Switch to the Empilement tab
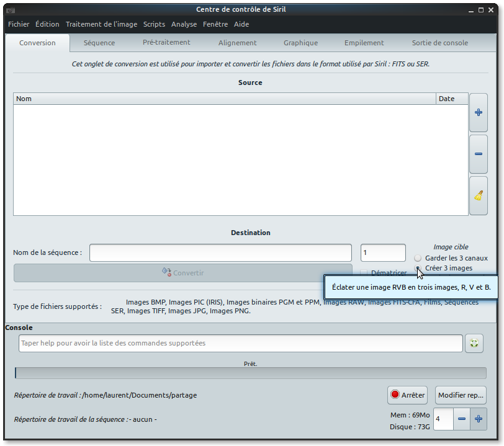The width and height of the screenshot is (504, 446). (x=364, y=43)
